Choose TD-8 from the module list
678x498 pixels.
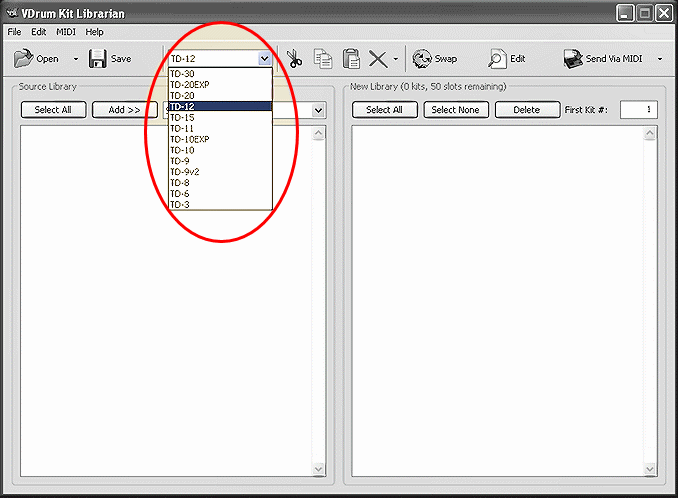tap(220, 182)
